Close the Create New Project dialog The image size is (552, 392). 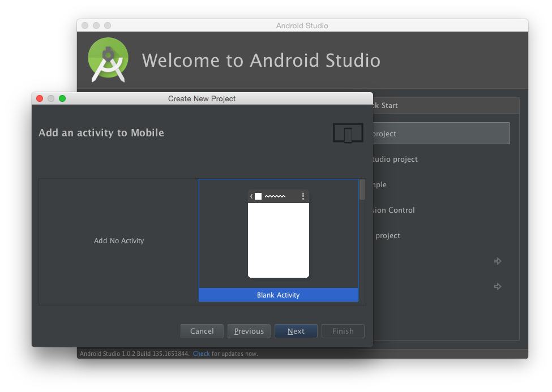click(40, 98)
